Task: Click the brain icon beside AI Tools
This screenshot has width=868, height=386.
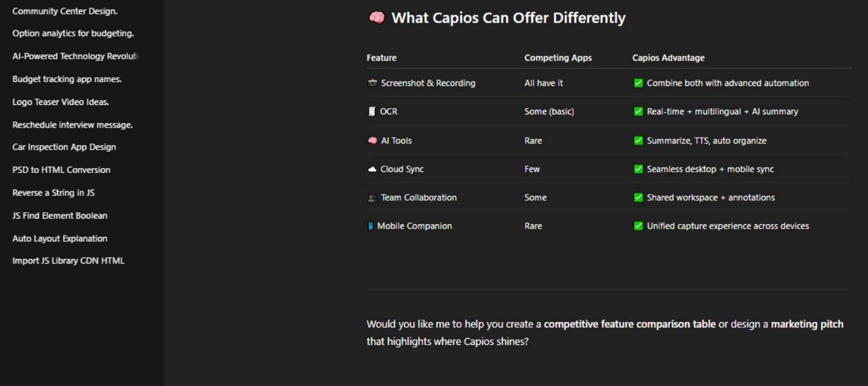Action: tap(372, 140)
